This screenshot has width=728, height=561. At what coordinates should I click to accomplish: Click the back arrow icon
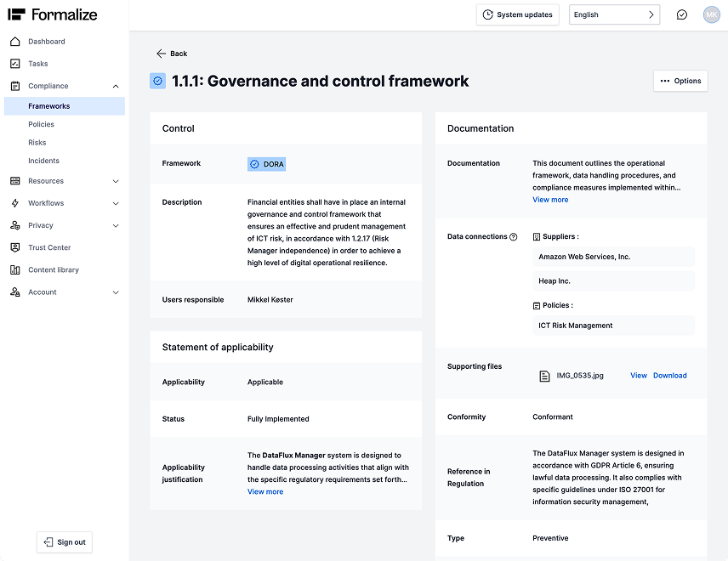point(161,54)
